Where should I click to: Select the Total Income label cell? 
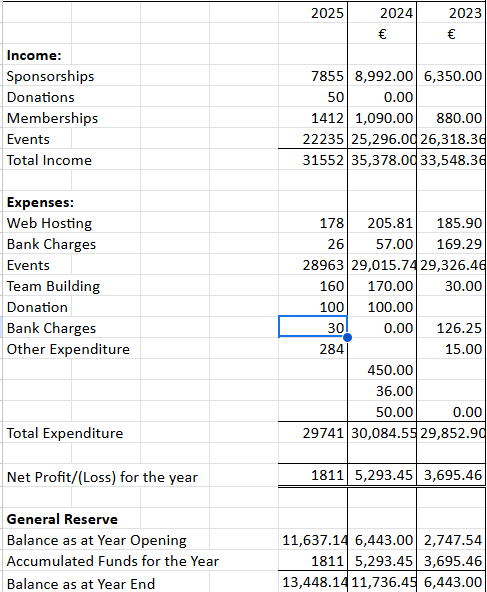(x=37, y=160)
